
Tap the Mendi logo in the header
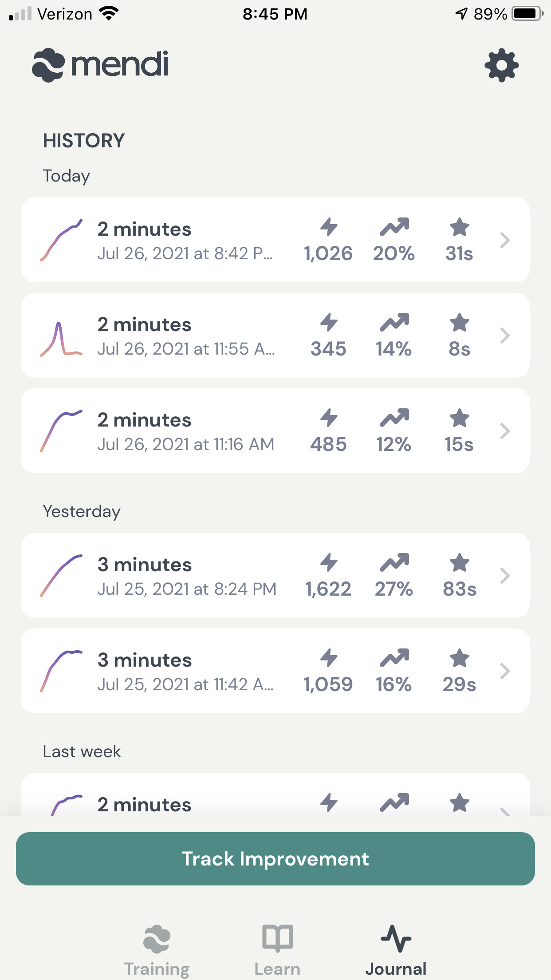pos(101,65)
